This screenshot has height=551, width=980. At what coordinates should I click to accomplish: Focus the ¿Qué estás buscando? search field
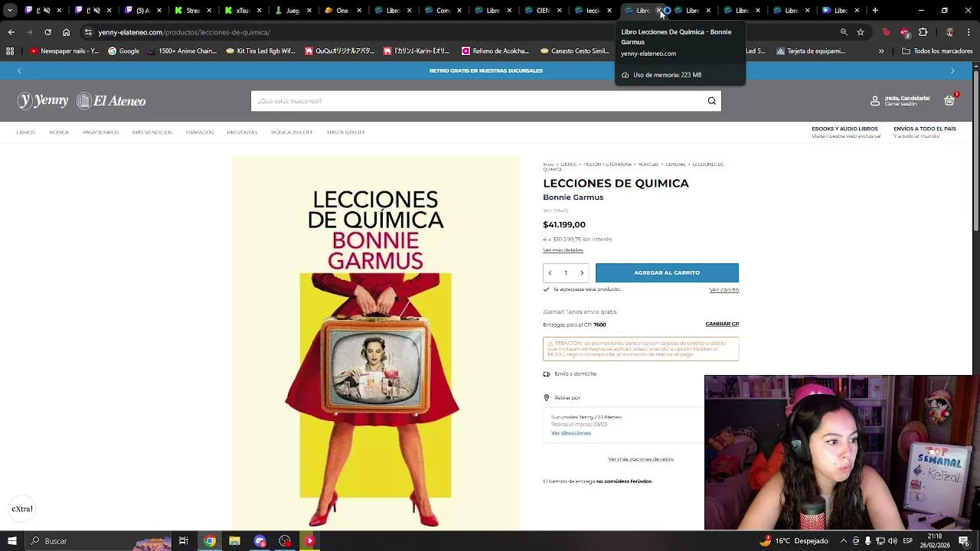(479, 101)
